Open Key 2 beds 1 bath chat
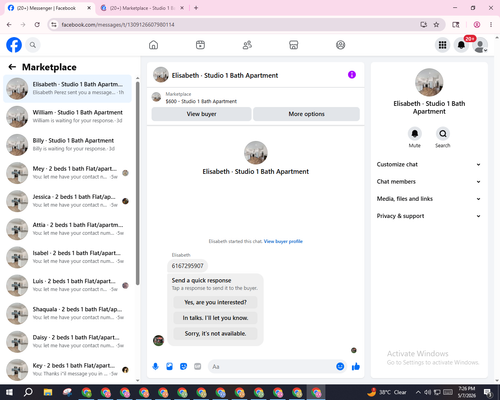The height and width of the screenshot is (400, 500). [x=67, y=370]
